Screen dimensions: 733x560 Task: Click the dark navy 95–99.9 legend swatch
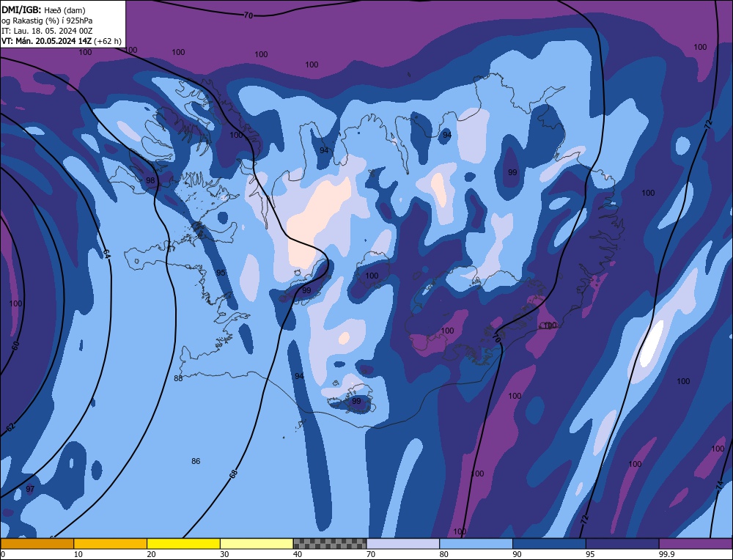click(x=622, y=544)
